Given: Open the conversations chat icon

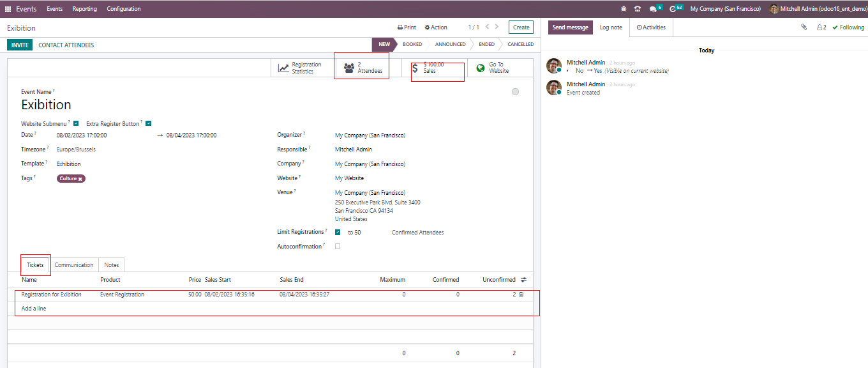Looking at the screenshot, I should click(652, 9).
